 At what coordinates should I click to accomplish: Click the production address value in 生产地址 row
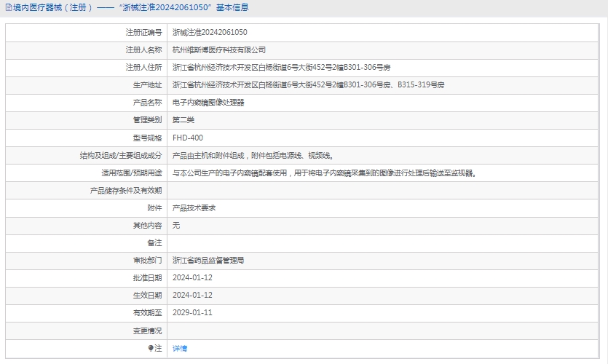308,85
